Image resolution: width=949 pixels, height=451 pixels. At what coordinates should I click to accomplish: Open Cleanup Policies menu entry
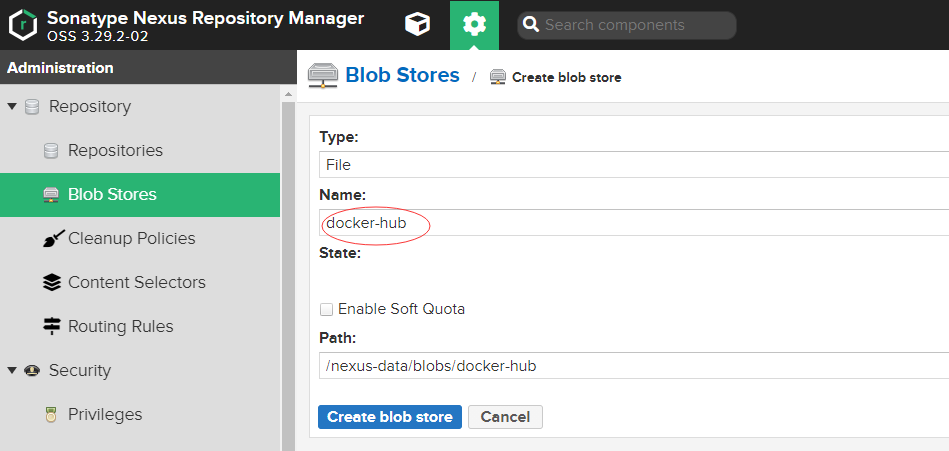131,239
